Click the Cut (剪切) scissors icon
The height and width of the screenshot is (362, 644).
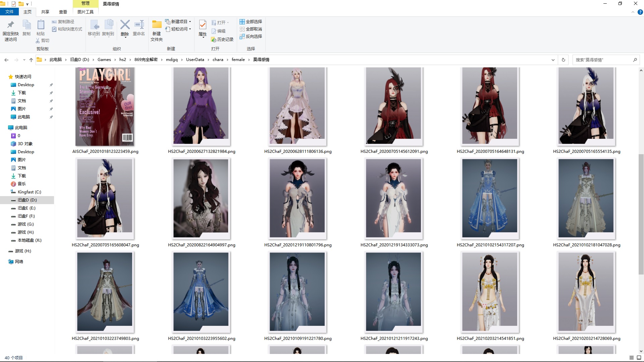pyautogui.click(x=38, y=41)
